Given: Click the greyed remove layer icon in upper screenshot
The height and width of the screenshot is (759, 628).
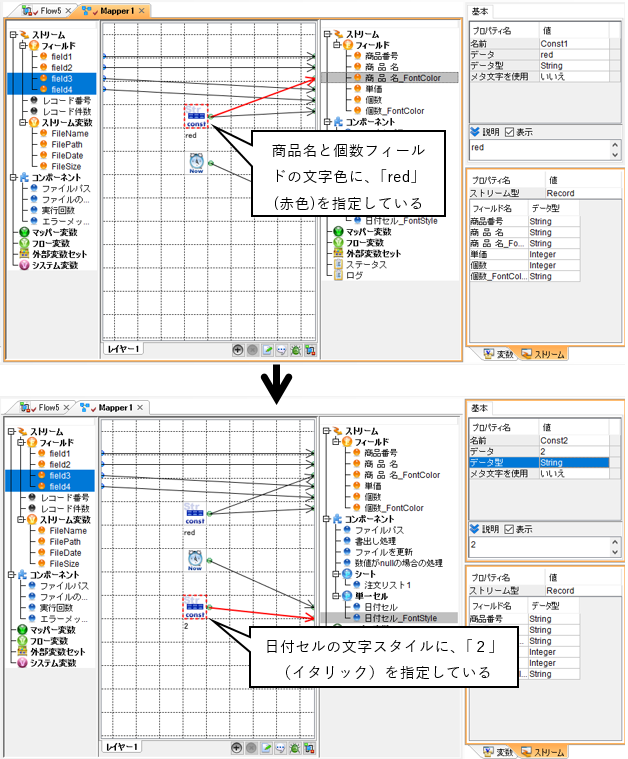Looking at the screenshot, I should pyautogui.click(x=252, y=349).
